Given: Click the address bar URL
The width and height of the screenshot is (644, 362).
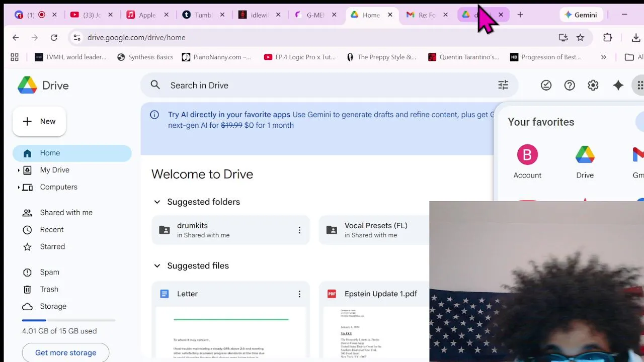Looking at the screenshot, I should point(136,38).
